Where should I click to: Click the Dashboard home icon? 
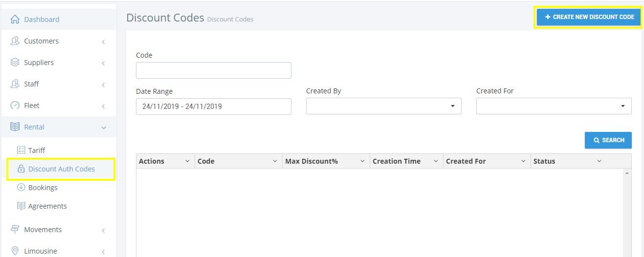pyautogui.click(x=15, y=20)
